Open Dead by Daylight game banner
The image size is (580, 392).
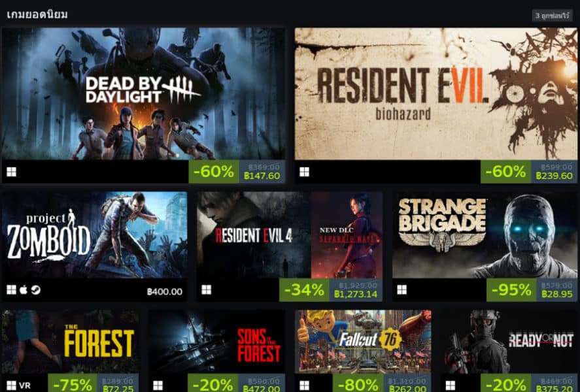[143, 94]
